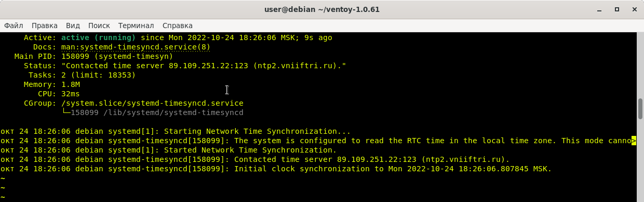Open the Поиск menu

point(99,25)
